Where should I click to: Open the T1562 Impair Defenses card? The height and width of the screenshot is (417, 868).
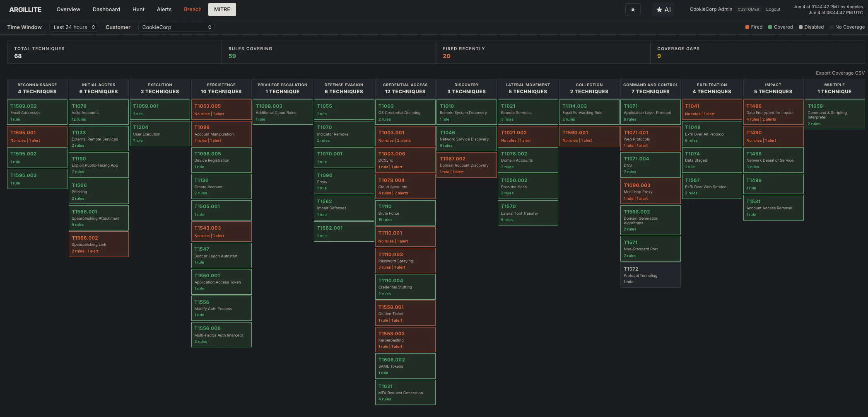coord(344,207)
